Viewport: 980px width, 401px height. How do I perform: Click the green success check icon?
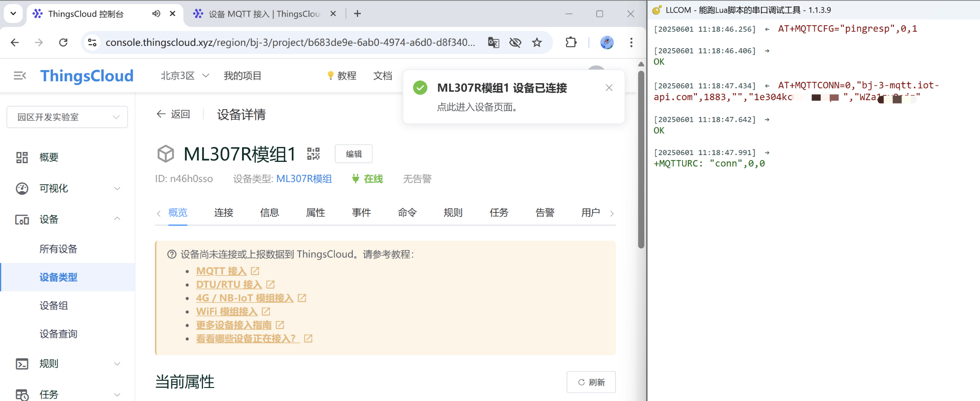click(420, 88)
